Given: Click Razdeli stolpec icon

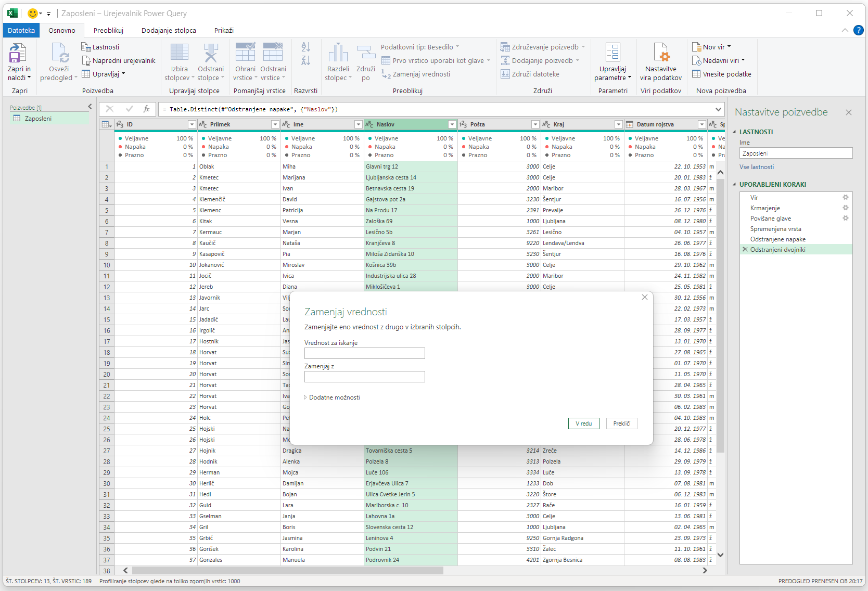Looking at the screenshot, I should 338,53.
